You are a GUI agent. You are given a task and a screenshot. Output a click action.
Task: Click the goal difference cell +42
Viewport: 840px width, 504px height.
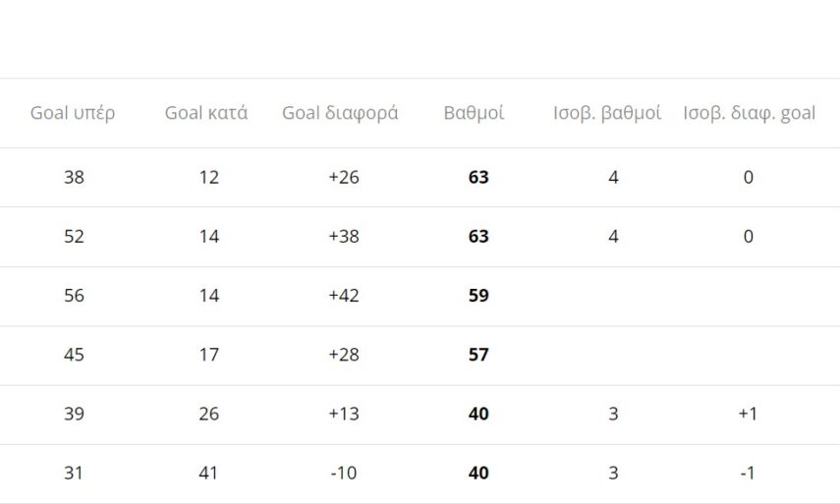pyautogui.click(x=344, y=296)
